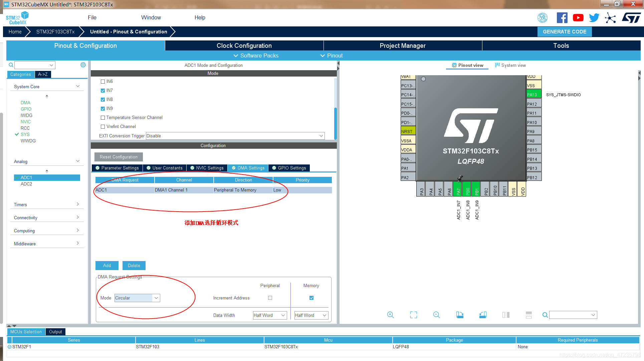Open the DMA Mode Circular dropdown

point(137,298)
